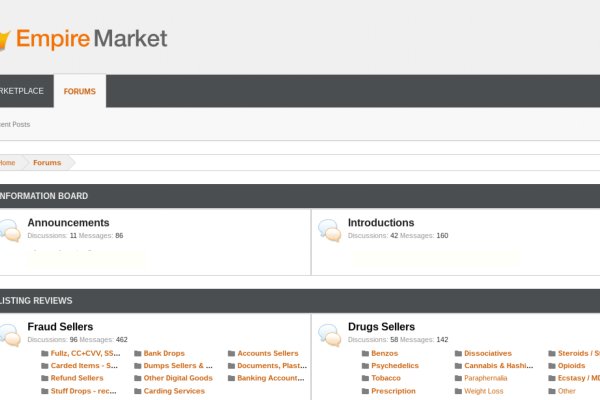Viewport: 600px width, 400px height.
Task: Go to Home in the breadcrumb
Action: pyautogui.click(x=8, y=162)
